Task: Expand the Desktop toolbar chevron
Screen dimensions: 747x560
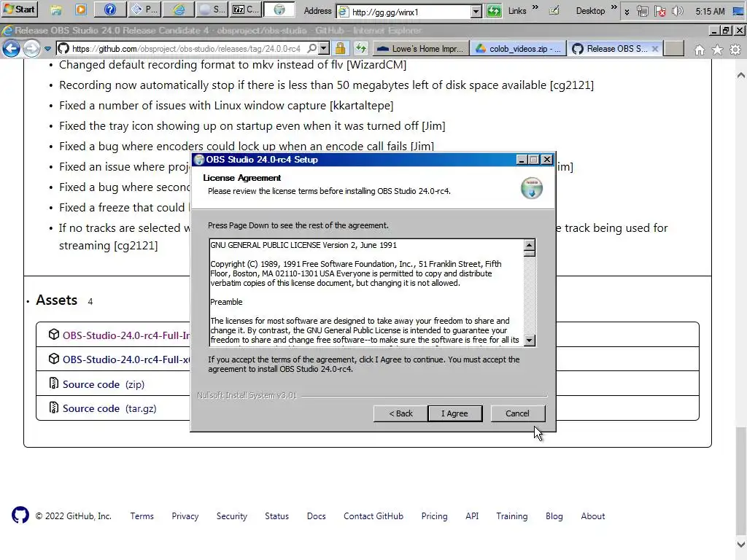Action: pyautogui.click(x=614, y=7)
